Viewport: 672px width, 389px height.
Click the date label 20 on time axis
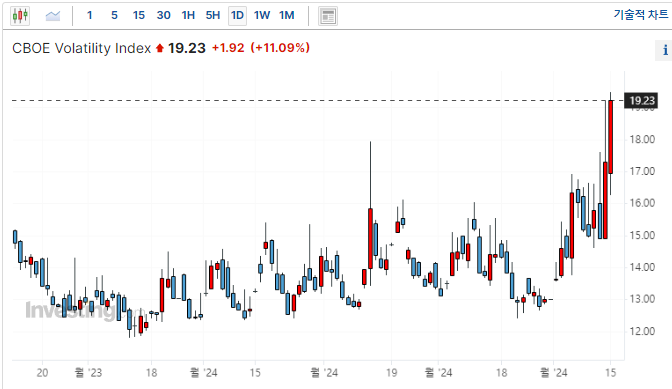tap(42, 373)
